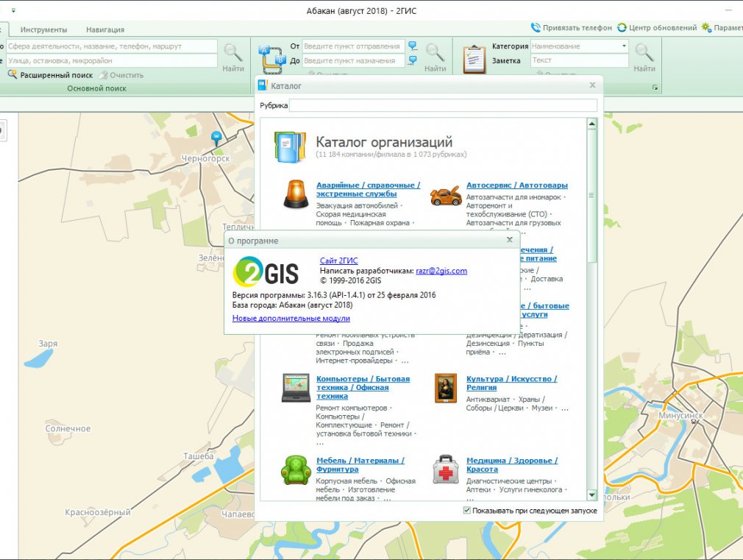The width and height of the screenshot is (743, 560).
Task: Click the blue map pin near Черногорск
Action: pos(216,138)
